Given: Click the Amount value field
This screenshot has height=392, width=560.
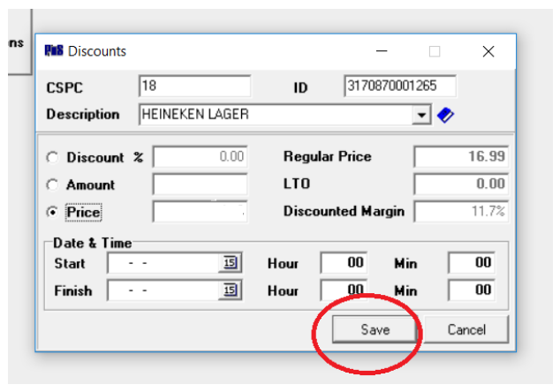Looking at the screenshot, I should pos(200,184).
